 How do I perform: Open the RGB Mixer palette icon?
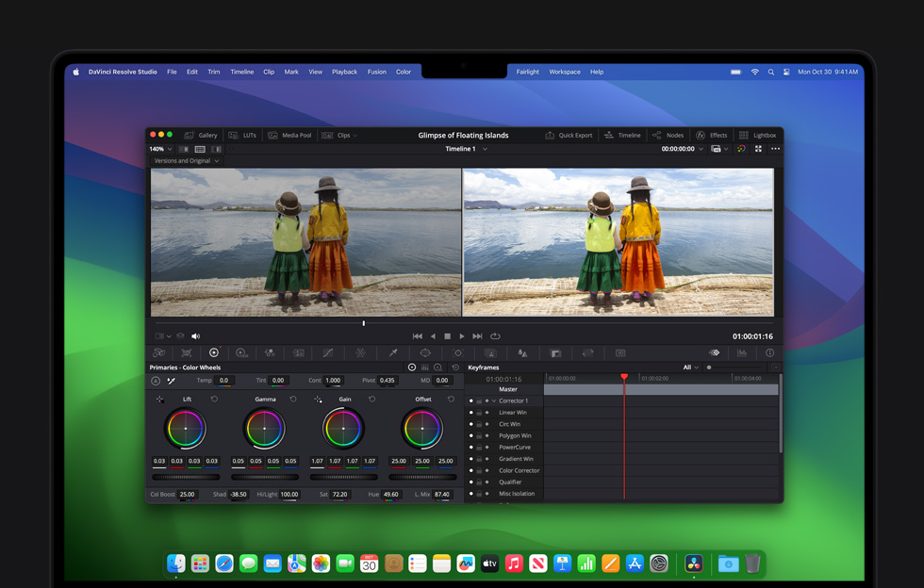(270, 353)
